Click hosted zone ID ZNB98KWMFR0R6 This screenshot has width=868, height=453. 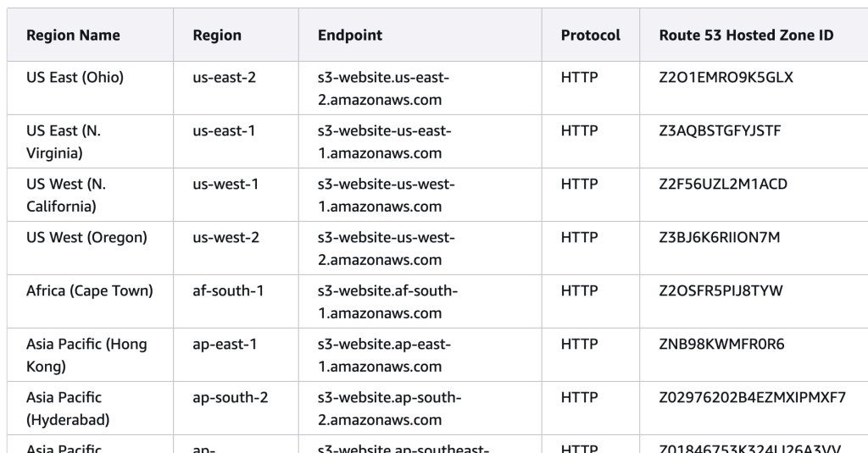[716, 345]
